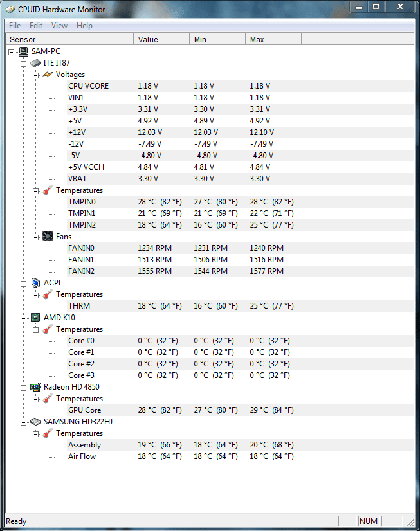Click the Sensor column header
420x531 pixels.
(x=69, y=40)
